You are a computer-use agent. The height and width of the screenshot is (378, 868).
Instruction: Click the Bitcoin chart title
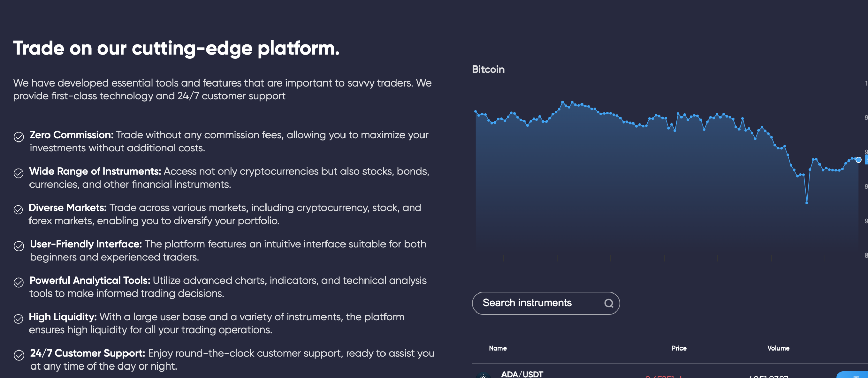pyautogui.click(x=488, y=69)
